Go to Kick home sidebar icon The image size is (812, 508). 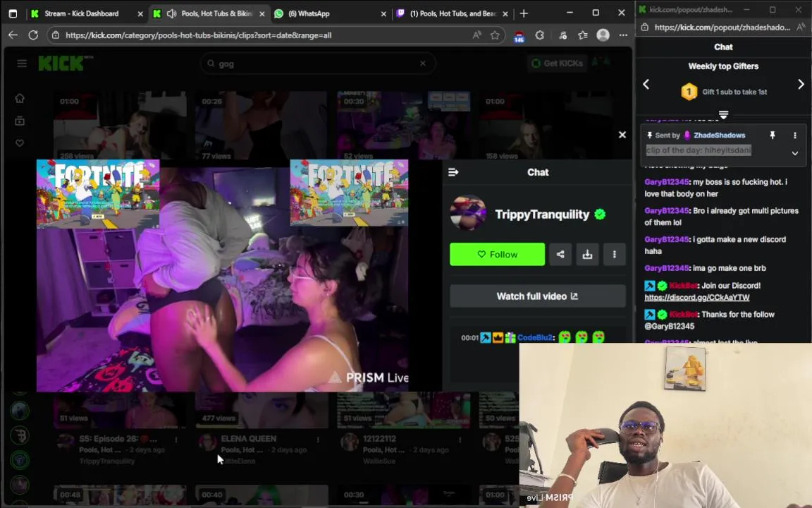20,98
